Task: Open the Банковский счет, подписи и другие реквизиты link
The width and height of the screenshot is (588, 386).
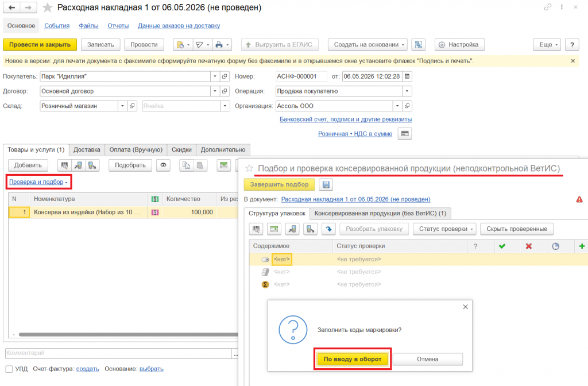Action: pos(345,119)
